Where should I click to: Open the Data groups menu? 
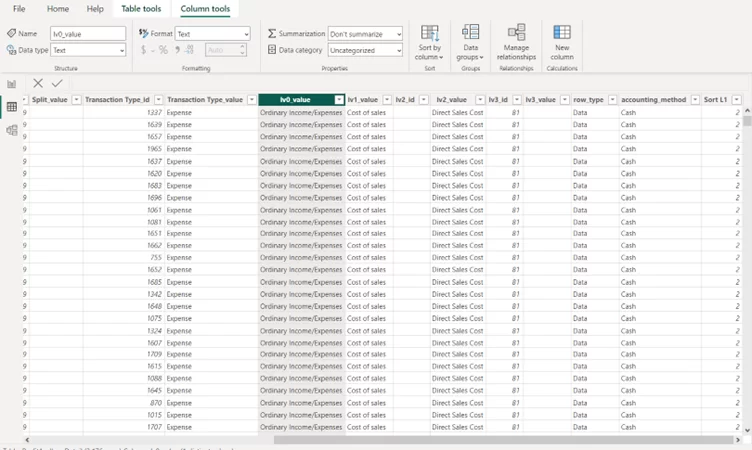coord(470,42)
